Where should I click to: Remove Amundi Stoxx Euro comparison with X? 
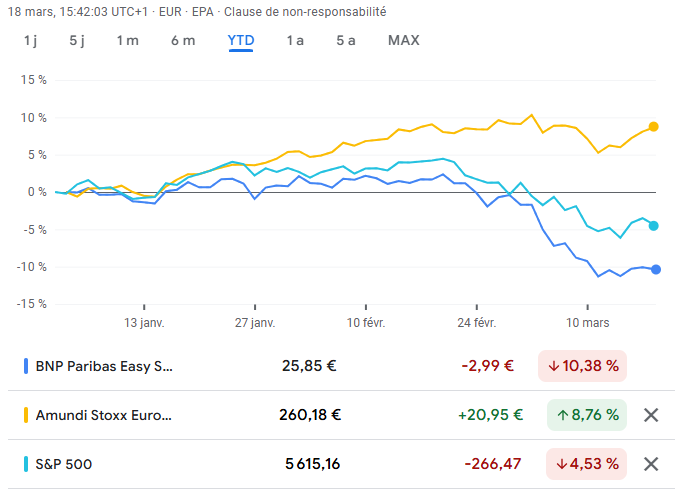[x=651, y=415]
